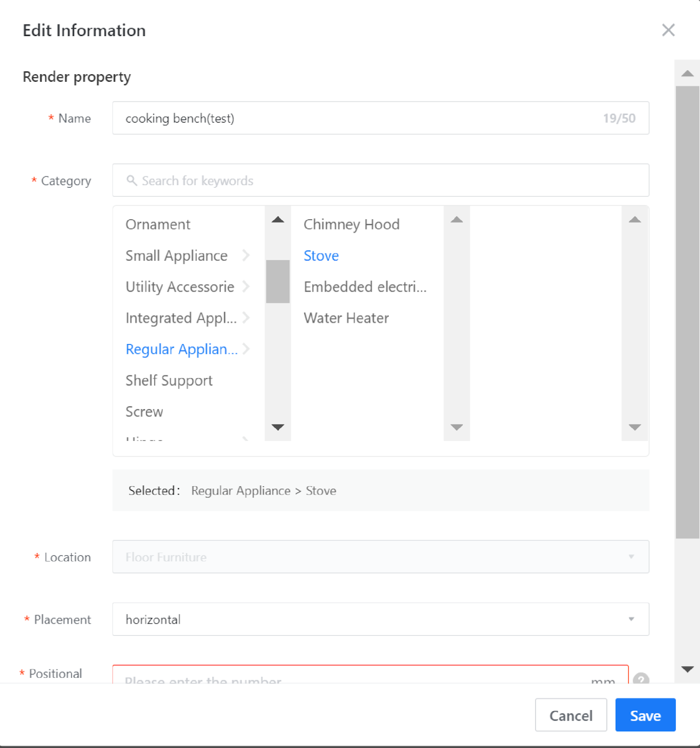Click the dialog's main scroll down arrow
This screenshot has height=748, width=700.
[x=687, y=669]
